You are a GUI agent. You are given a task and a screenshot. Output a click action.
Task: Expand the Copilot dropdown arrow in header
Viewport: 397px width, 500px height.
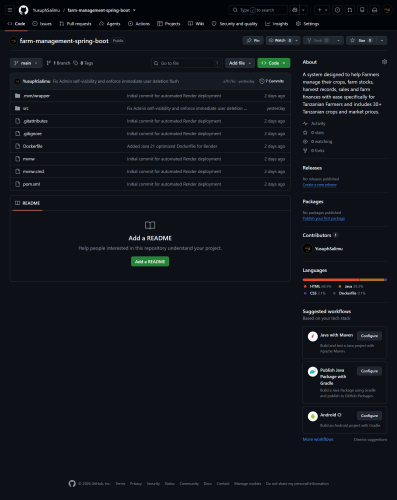[x=303, y=10]
